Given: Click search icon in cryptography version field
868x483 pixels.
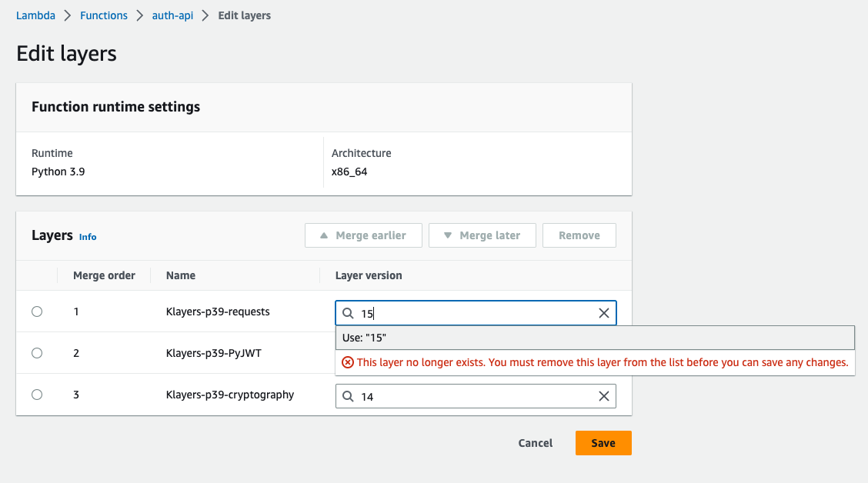Looking at the screenshot, I should click(x=348, y=396).
